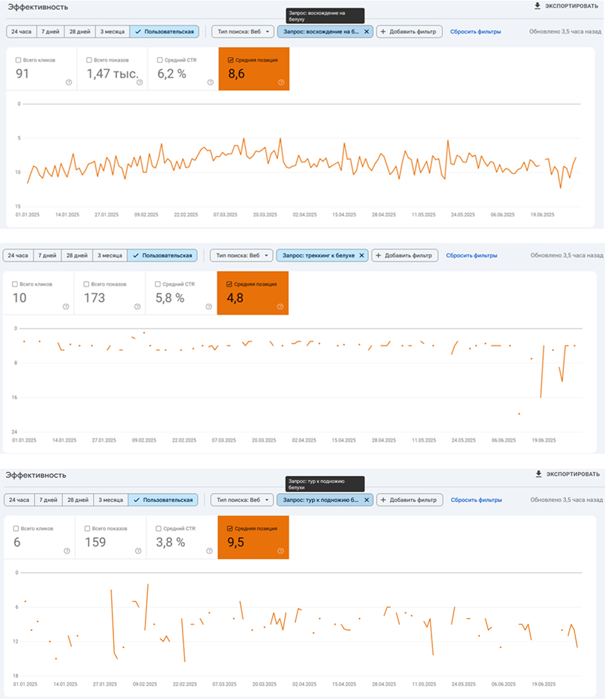Click the help icon on the 91 clicks card
The height and width of the screenshot is (700, 605).
coord(68,82)
